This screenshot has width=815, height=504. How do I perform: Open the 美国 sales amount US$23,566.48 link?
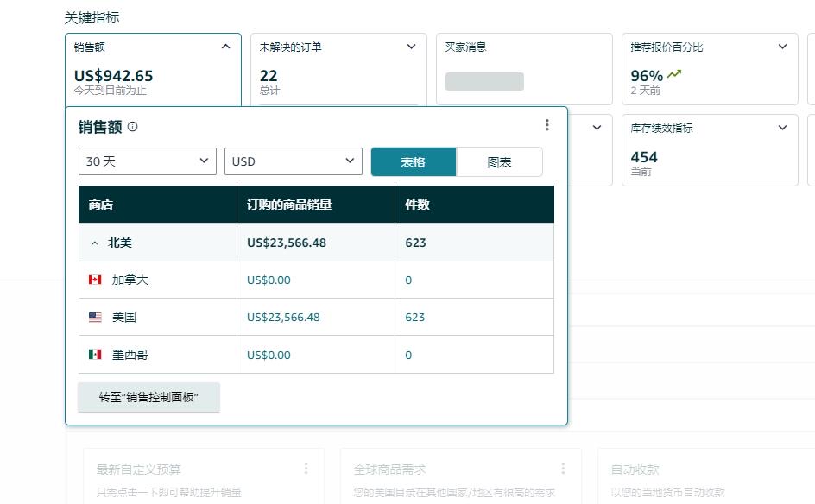pyautogui.click(x=283, y=318)
